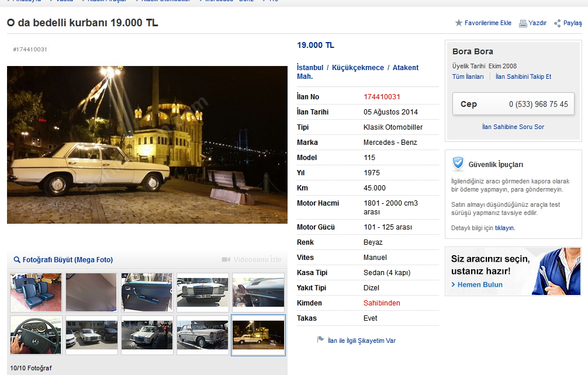Image resolution: width=588 pixels, height=375 pixels.
Task: Click Hemen Bulun in the mechanic banner
Action: [480, 284]
